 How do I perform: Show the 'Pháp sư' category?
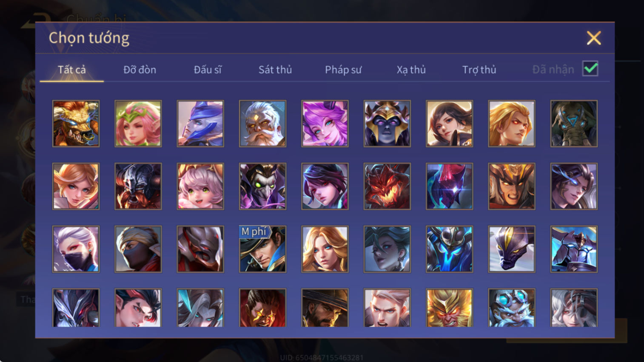[x=343, y=70]
